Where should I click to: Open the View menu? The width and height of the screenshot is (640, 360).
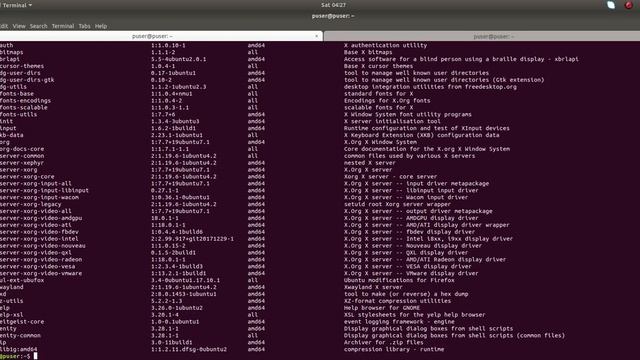19,26
